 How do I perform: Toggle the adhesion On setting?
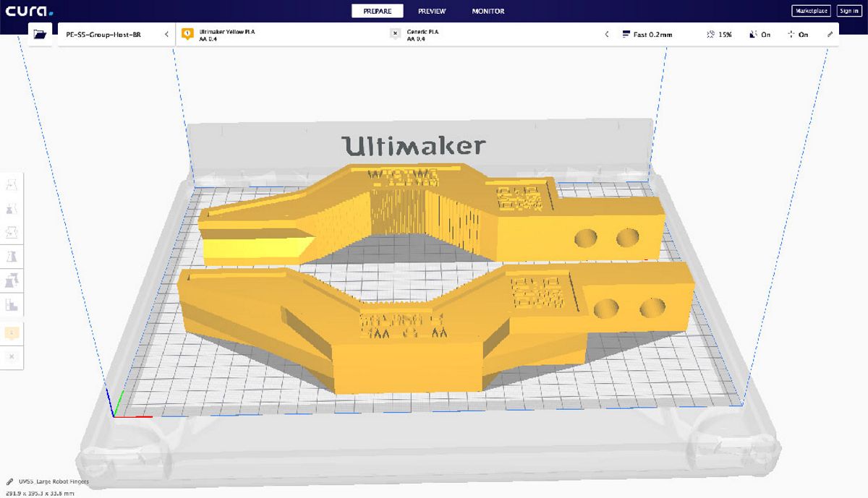798,35
